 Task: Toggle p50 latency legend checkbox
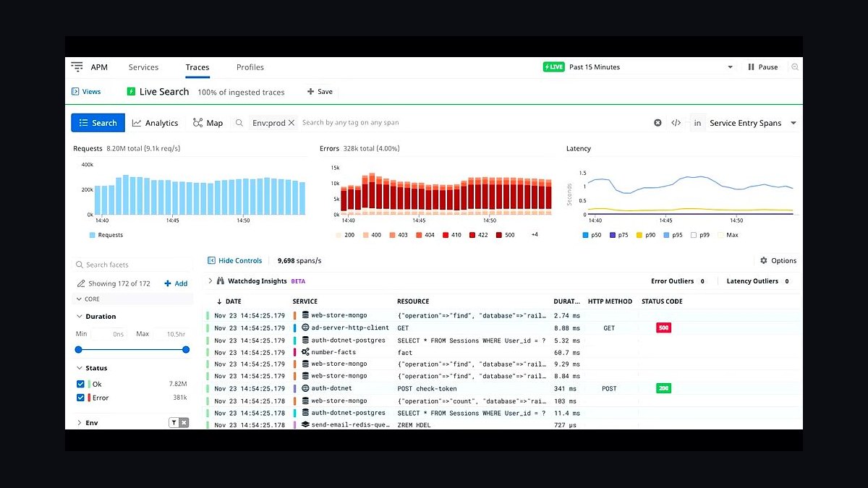[x=586, y=235]
